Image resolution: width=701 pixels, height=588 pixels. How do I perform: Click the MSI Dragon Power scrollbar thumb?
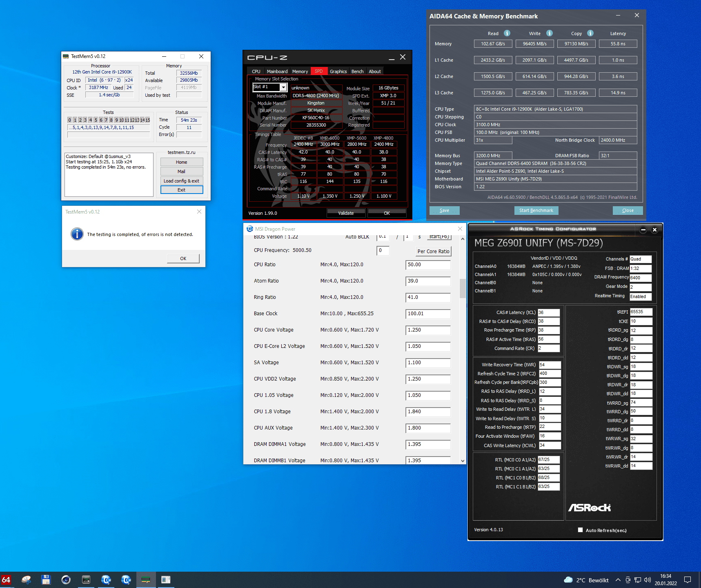[463, 288]
